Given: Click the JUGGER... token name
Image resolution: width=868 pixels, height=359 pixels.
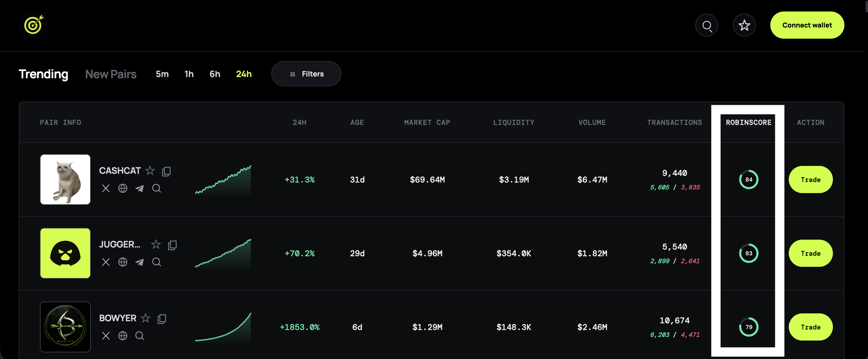Looking at the screenshot, I should 120,244.
